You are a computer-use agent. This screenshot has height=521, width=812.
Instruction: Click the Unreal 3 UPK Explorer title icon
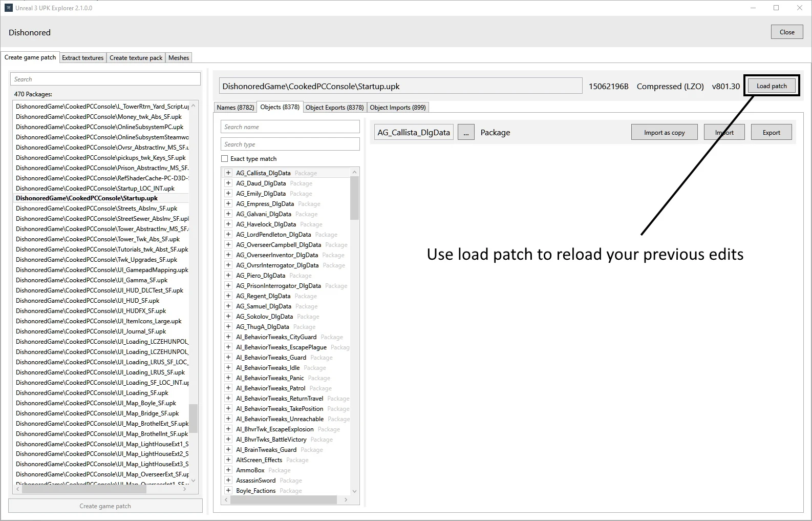[8, 8]
